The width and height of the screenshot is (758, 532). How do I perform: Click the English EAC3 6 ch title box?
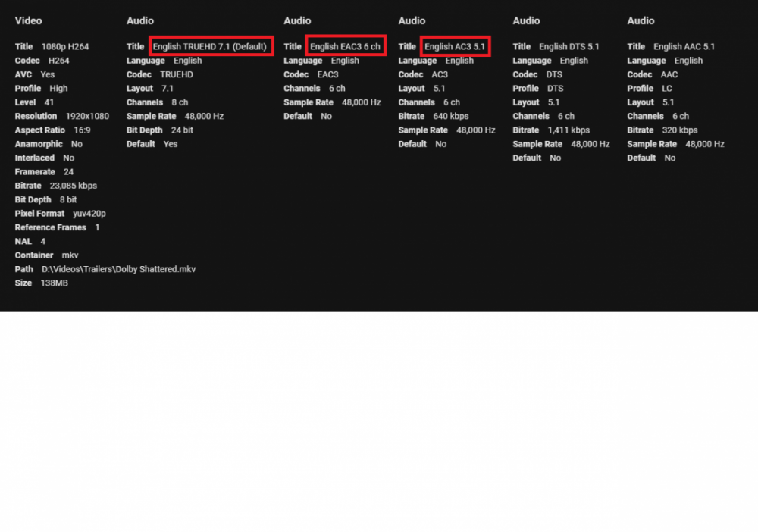click(346, 46)
